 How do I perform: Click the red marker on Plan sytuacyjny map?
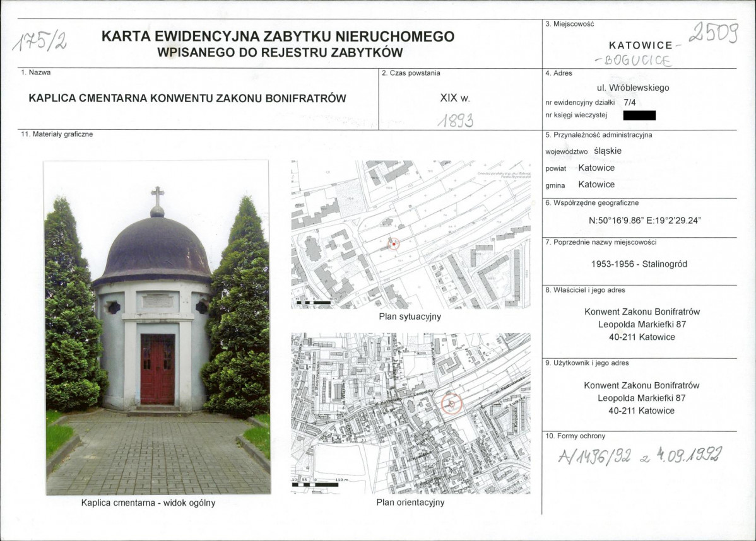click(x=394, y=244)
